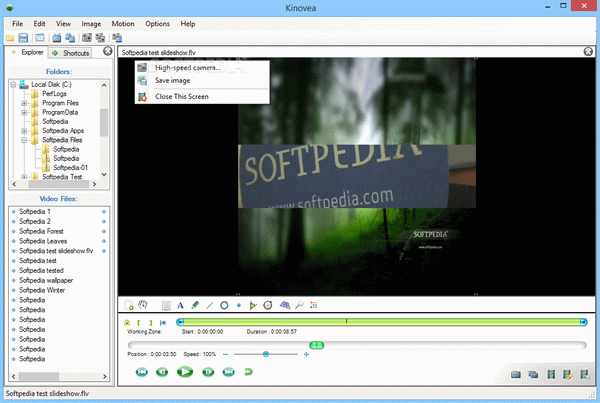600x403 pixels.
Task: Set working zone end bracket
Action: coord(151,323)
